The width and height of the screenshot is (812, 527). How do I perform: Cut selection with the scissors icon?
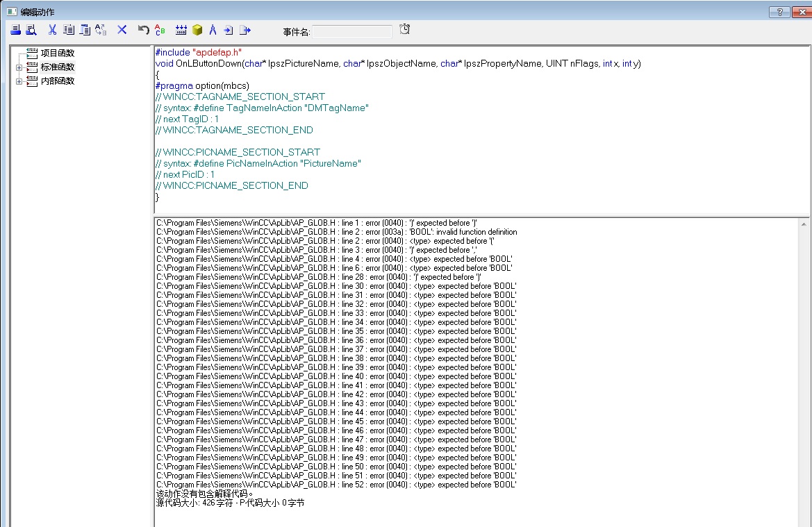coord(52,30)
